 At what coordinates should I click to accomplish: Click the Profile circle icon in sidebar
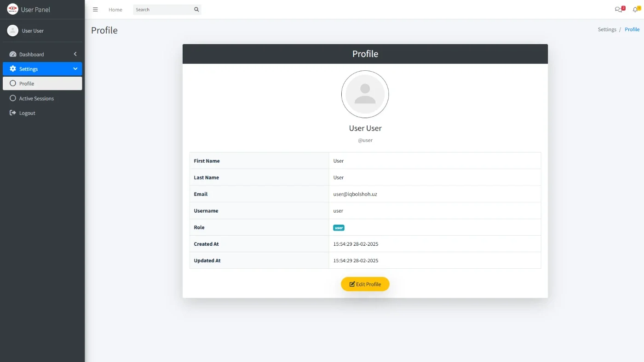13,84
